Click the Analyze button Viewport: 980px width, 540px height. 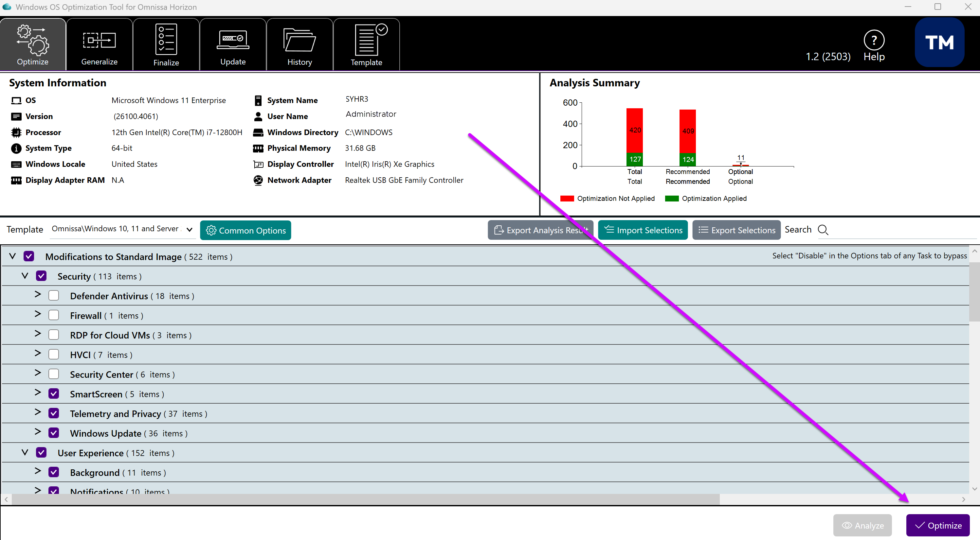pos(862,526)
